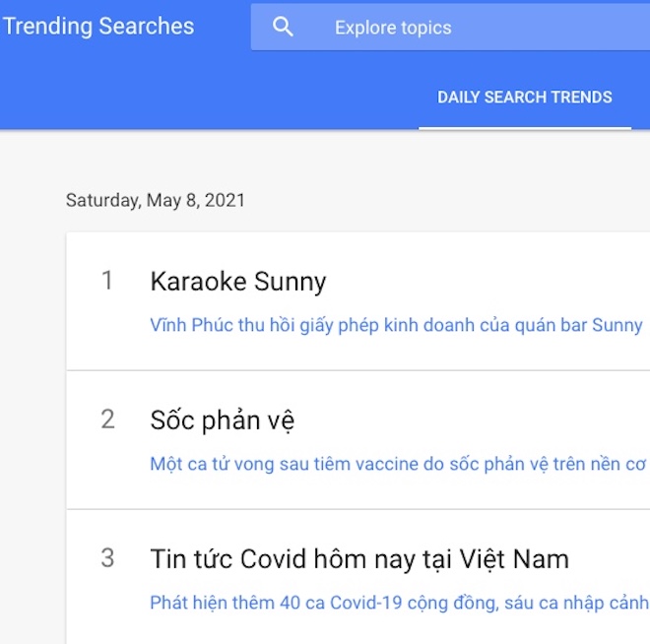This screenshot has width=650, height=644.
Task: Click the light search box area right of Explore topics text
Action: click(x=552, y=28)
